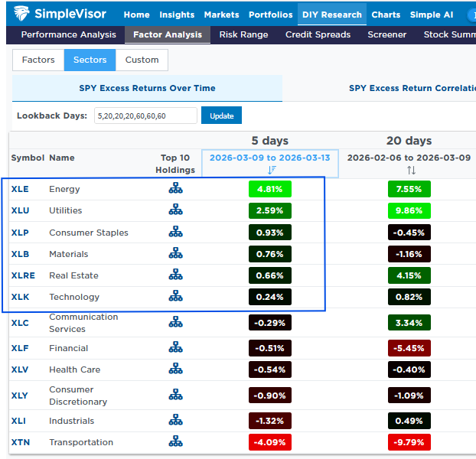The width and height of the screenshot is (476, 459).
Task: Open holdings icon for Financial sector
Action: 176,348
